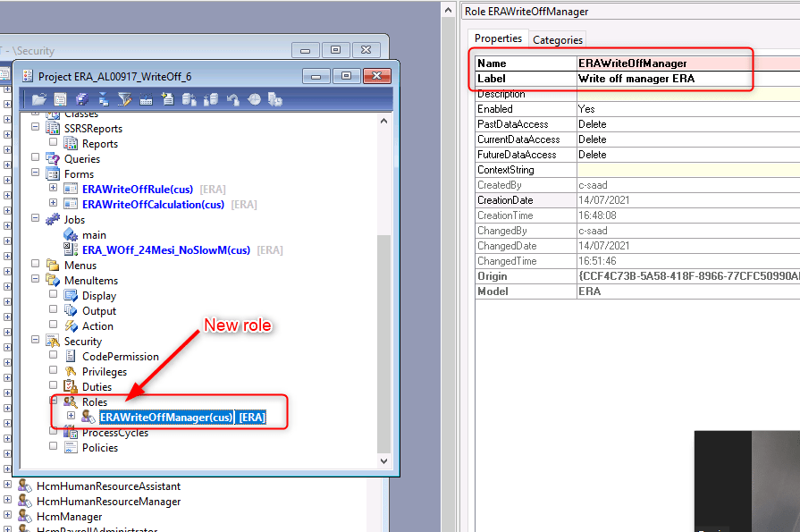Screen dimensions: 800x532
Task: Click the undo arrow icon in project toolbar
Action: click(x=232, y=99)
